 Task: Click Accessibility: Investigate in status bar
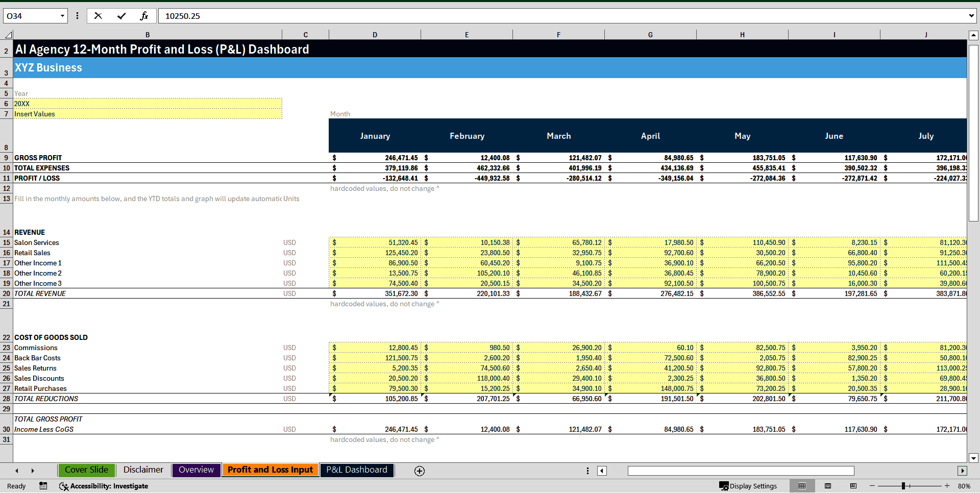point(104,486)
